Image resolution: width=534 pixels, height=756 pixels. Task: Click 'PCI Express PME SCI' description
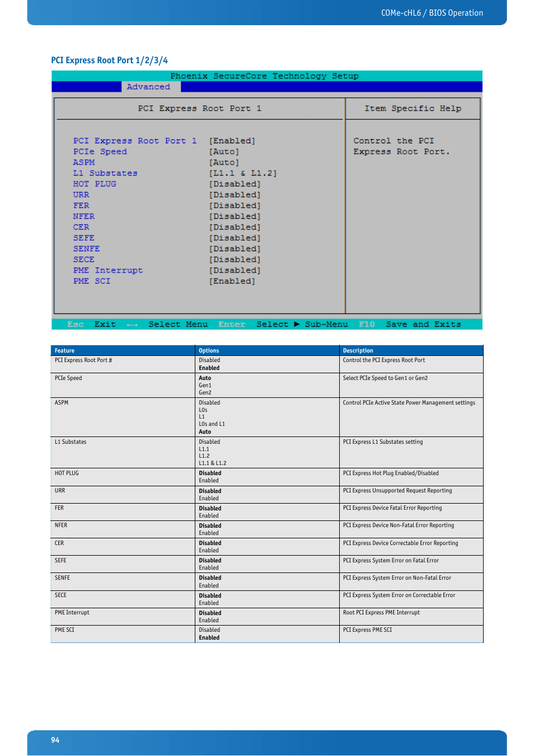pyautogui.click(x=367, y=630)
